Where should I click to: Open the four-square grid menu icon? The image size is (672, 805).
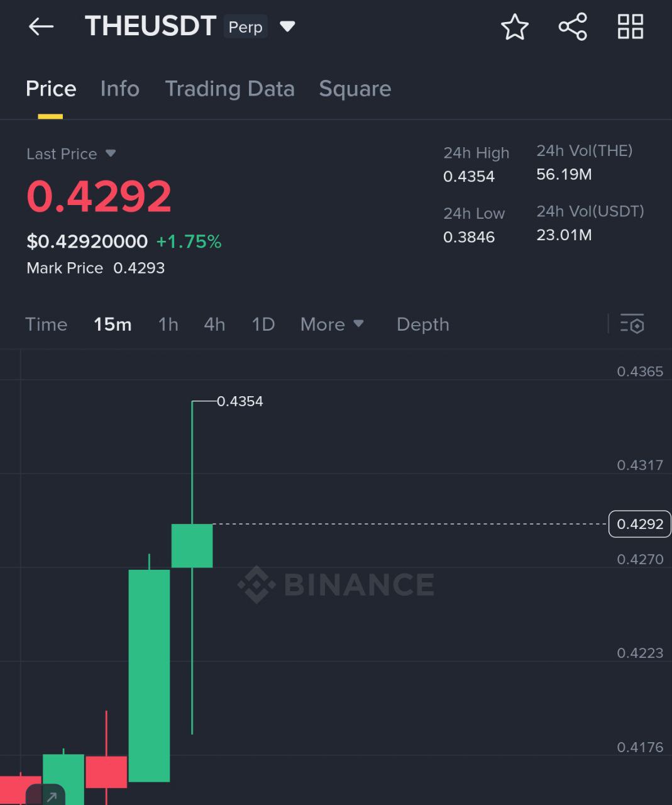click(630, 27)
